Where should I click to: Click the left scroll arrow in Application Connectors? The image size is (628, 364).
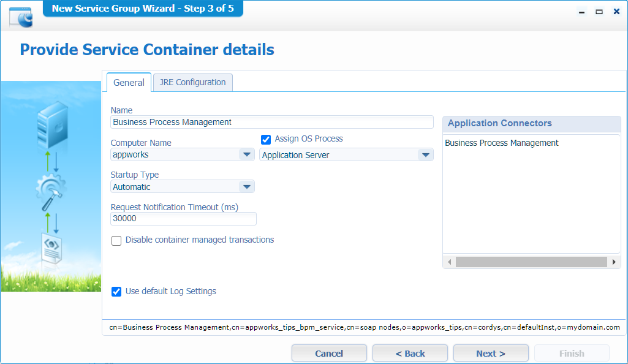click(449, 262)
